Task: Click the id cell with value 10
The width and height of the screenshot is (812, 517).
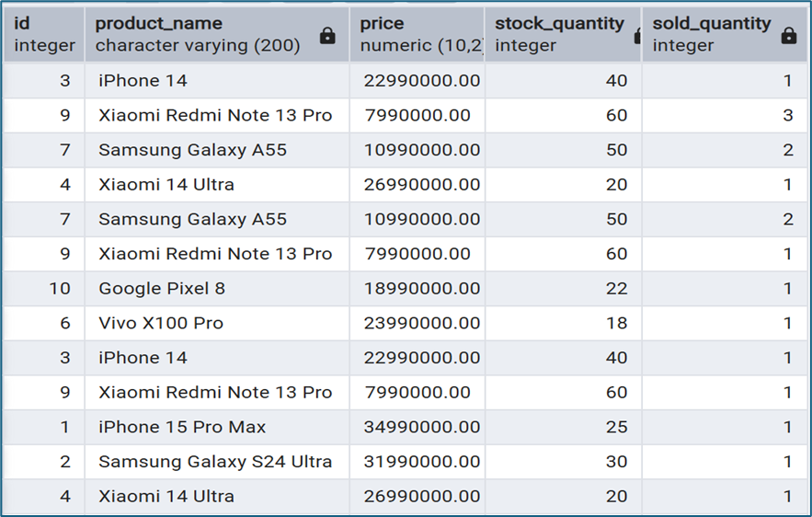Action: tap(60, 289)
